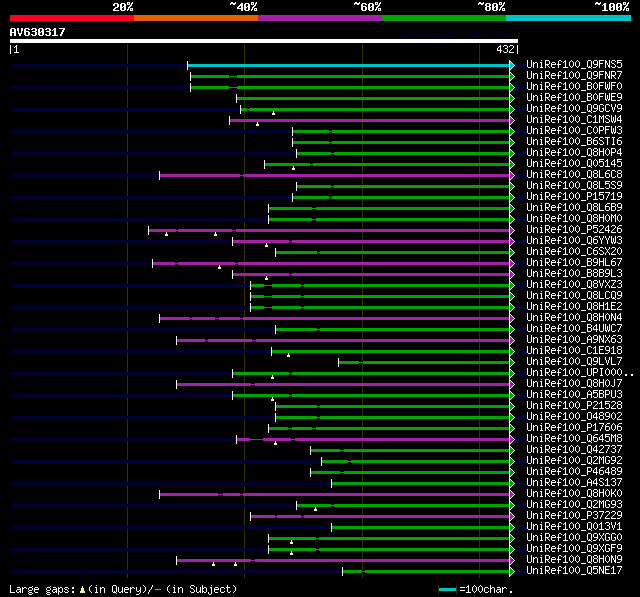
Task: Open hit UniRef100_Q2MG93
Action: [x=574, y=505]
